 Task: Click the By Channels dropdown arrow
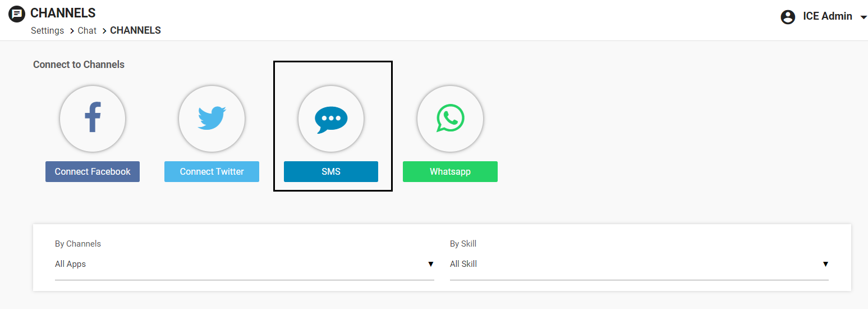[x=431, y=264]
